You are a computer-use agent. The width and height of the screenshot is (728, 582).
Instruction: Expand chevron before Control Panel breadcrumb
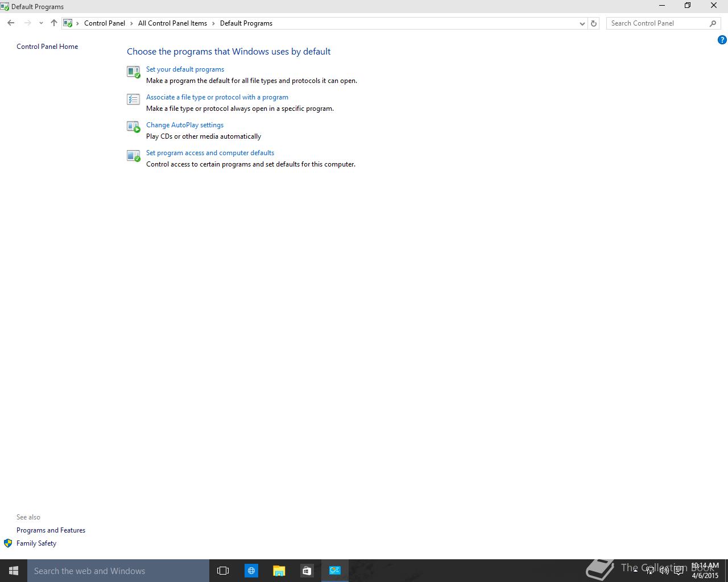click(78, 23)
